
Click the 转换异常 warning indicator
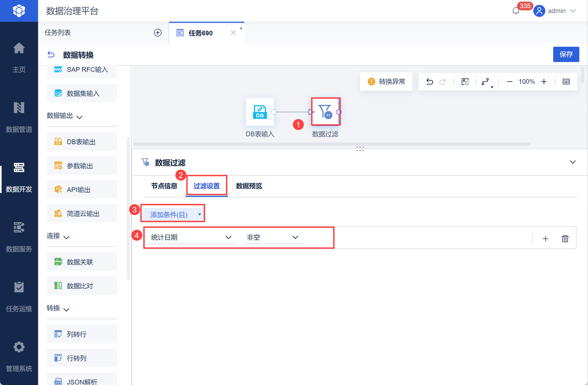click(x=387, y=82)
